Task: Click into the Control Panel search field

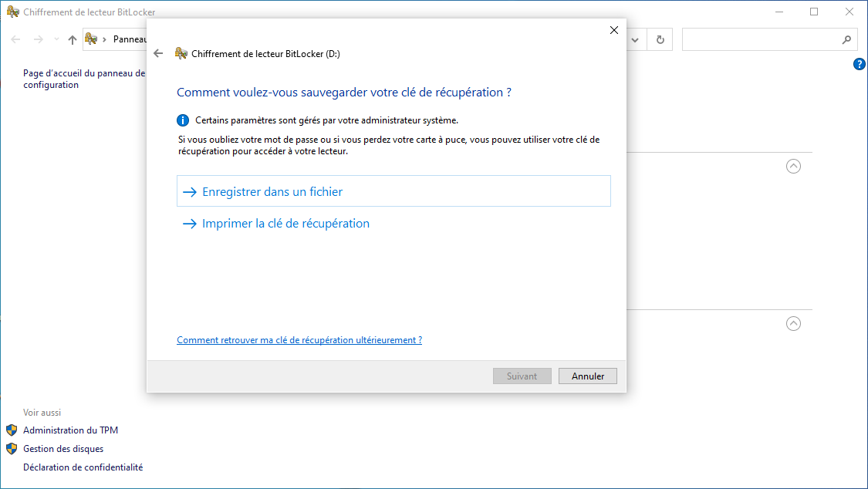Action: [760, 39]
